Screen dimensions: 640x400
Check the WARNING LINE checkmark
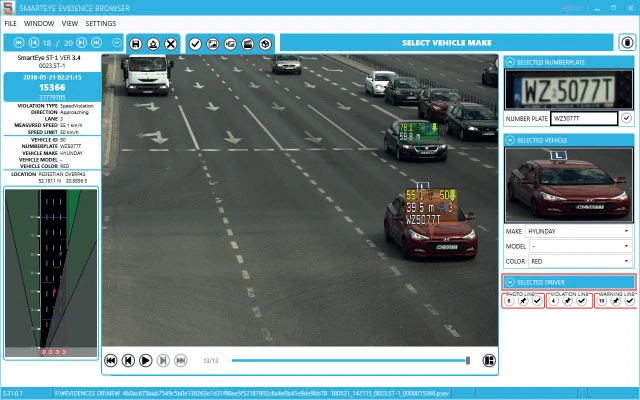tap(629, 301)
